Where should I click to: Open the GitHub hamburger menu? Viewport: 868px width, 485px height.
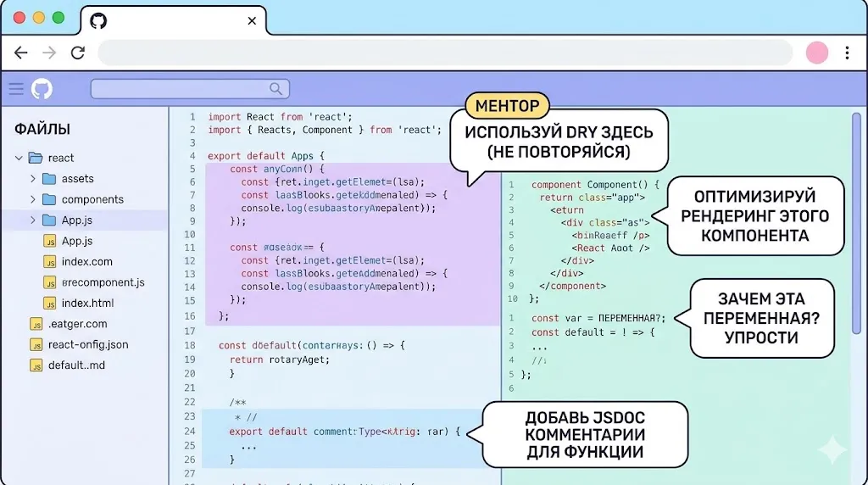tap(16, 88)
